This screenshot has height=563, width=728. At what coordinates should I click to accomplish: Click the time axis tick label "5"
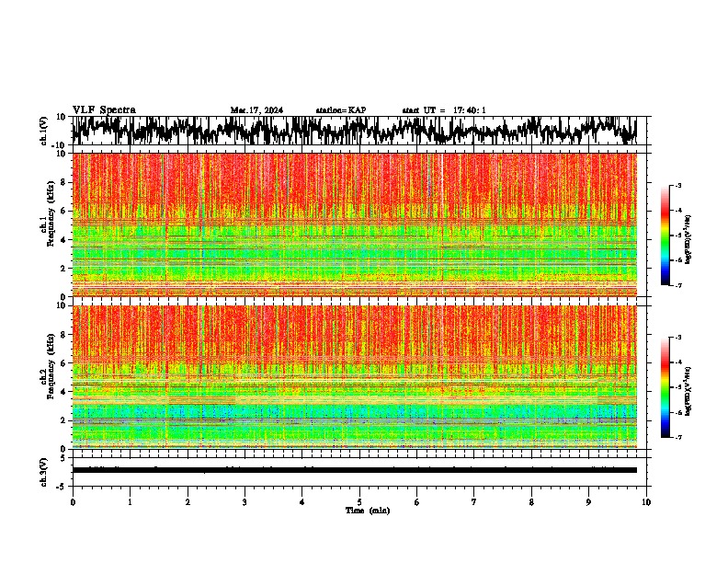pyautogui.click(x=359, y=502)
